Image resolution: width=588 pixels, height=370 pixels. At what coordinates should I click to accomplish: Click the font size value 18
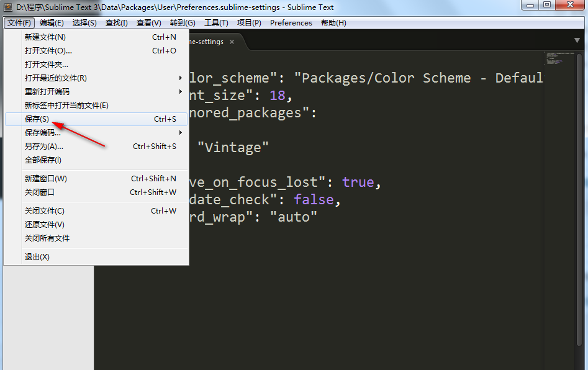click(x=278, y=96)
